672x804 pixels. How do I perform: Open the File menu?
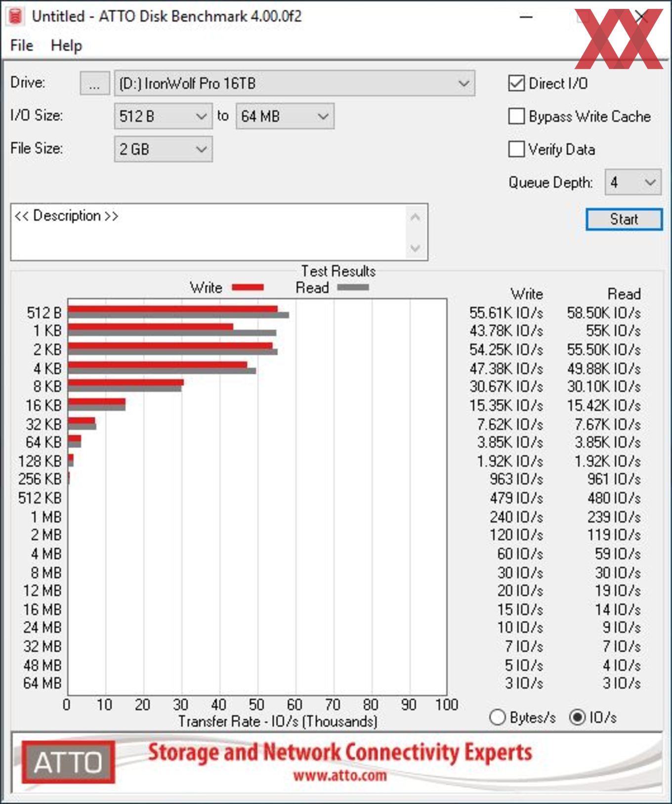click(22, 45)
